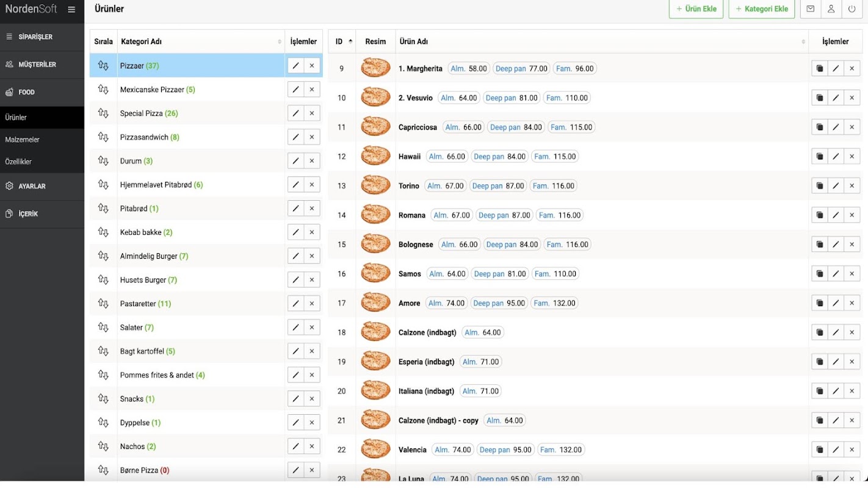Open the user profile icon
Image resolution: width=868 pixels, height=488 pixels.
tap(831, 9)
